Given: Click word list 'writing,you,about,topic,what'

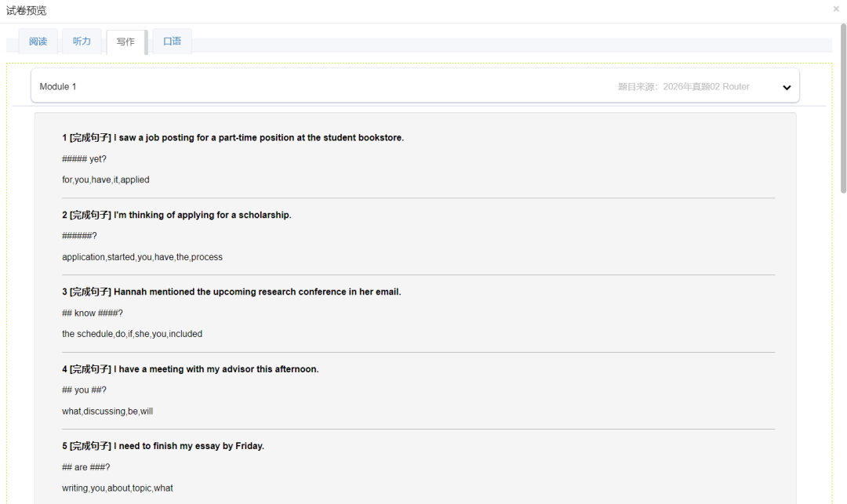Looking at the screenshot, I should (x=118, y=488).
